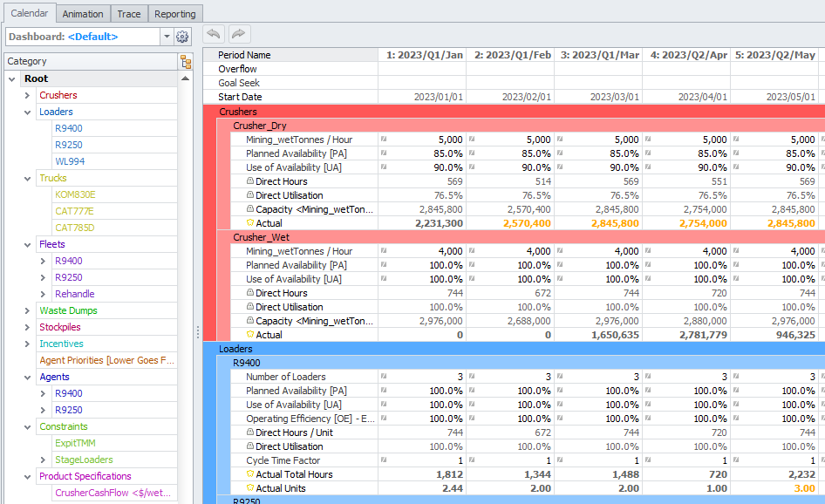This screenshot has height=504, width=825.
Task: Select CAT777E in the category tree
Action: (x=74, y=211)
